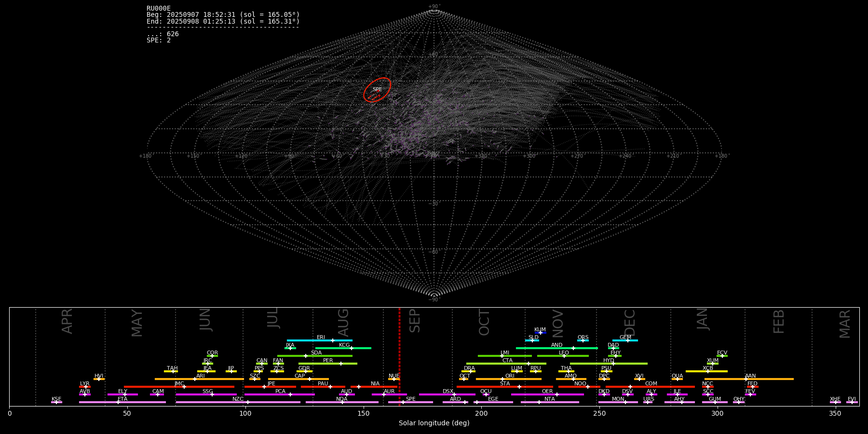Click the DSX shower label
Viewport: 868px width, 434px height.
[x=448, y=391]
